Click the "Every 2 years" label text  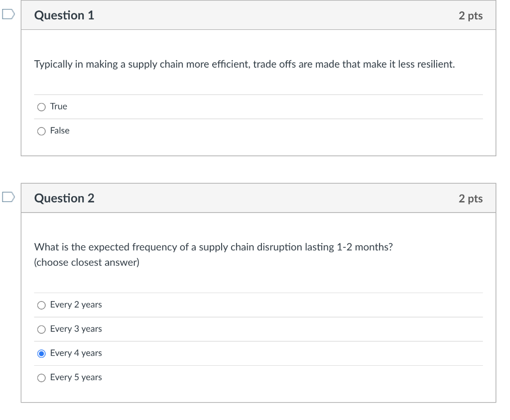(76, 305)
